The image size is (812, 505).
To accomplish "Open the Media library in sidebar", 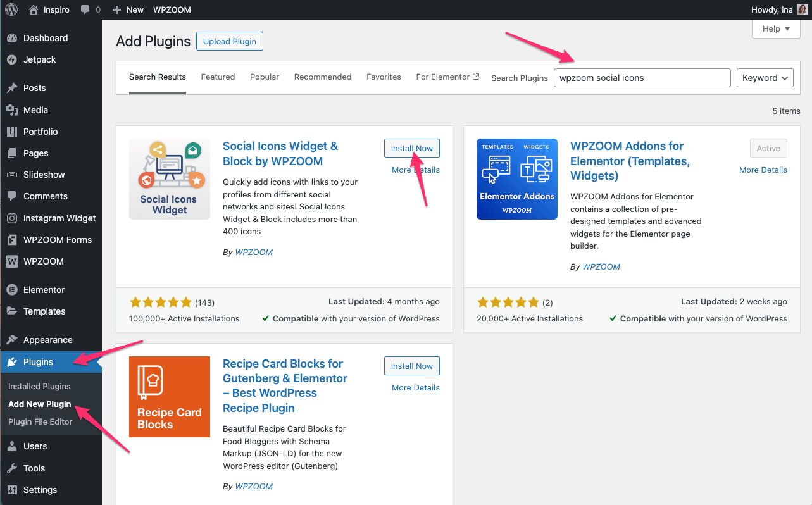I will tap(35, 110).
